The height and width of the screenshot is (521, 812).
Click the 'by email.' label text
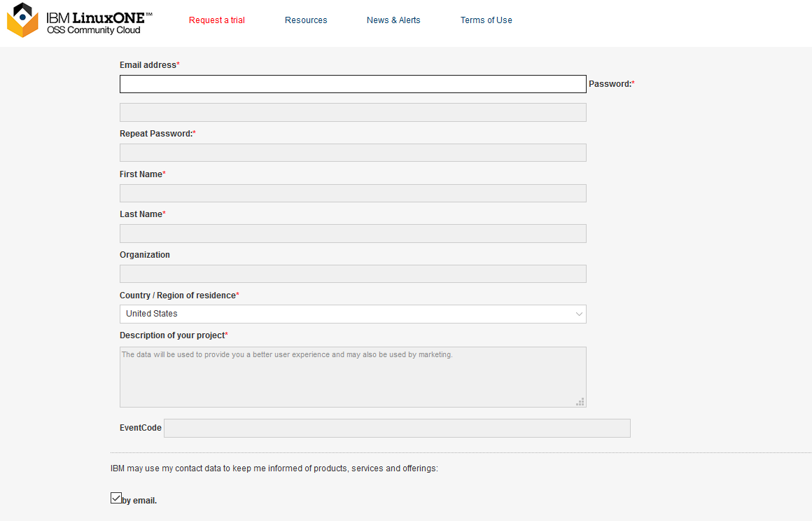tap(139, 501)
